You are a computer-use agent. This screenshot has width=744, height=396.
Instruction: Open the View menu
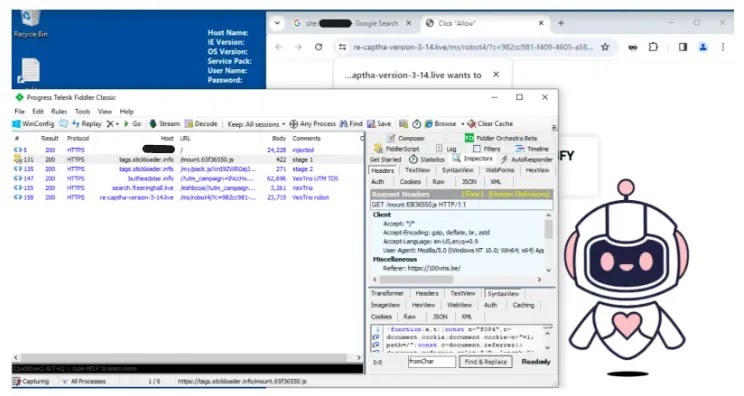coord(105,111)
